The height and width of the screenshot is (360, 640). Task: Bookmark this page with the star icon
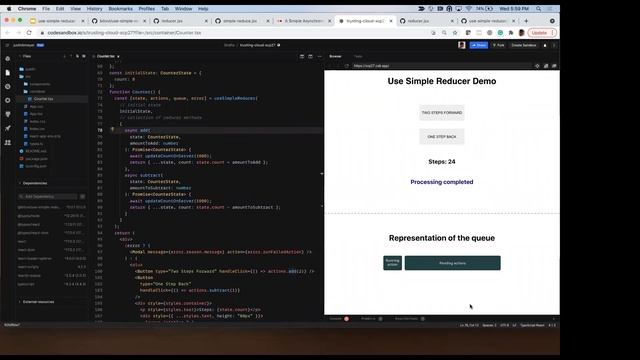point(455,33)
